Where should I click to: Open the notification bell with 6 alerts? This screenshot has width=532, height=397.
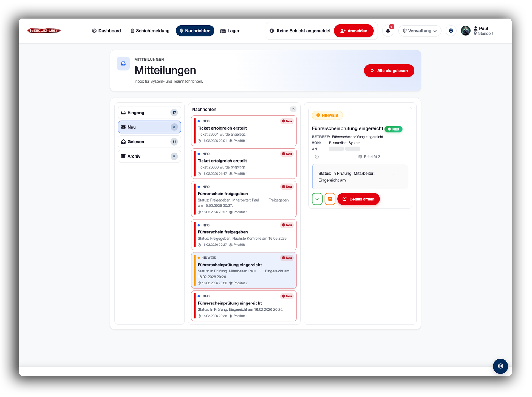coord(388,31)
